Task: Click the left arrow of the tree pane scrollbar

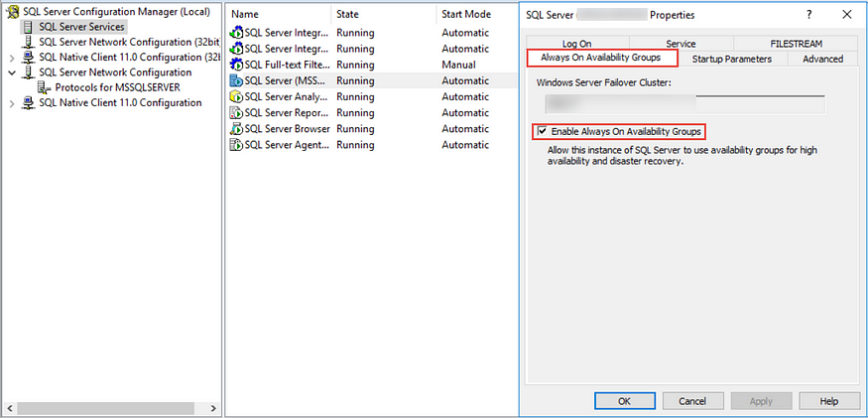Action: [9, 408]
